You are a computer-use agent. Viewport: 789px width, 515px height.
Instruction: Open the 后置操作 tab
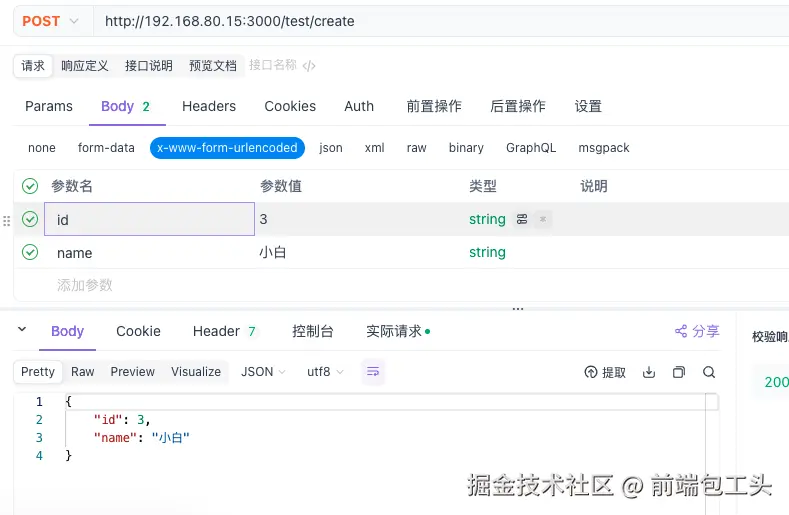pos(518,106)
